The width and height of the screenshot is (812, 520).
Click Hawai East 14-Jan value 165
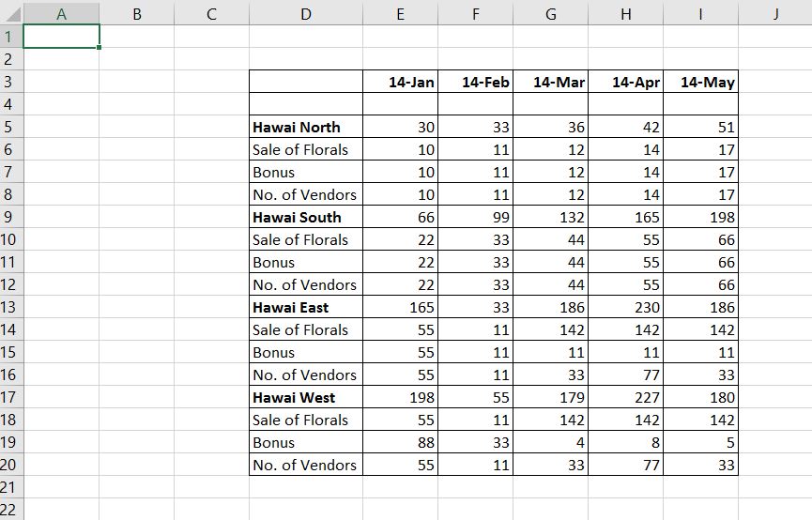pyautogui.click(x=400, y=307)
